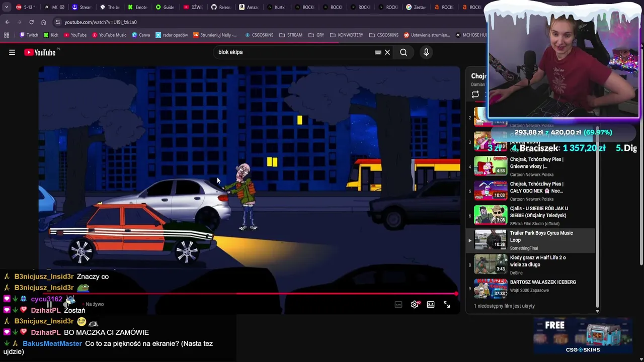The width and height of the screenshot is (644, 362).
Task: Switch to the '5-13' browser tab
Action: click(x=26, y=7)
